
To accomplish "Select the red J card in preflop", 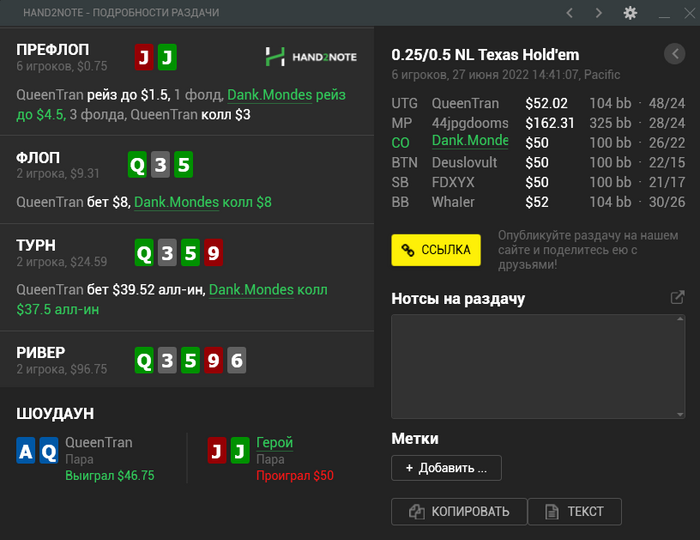I will click(144, 57).
